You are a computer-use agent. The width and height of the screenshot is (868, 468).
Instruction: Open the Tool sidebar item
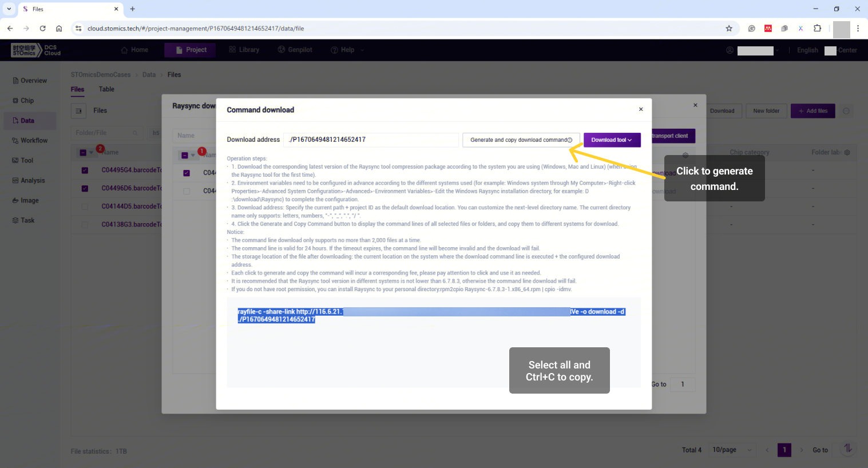30,161
